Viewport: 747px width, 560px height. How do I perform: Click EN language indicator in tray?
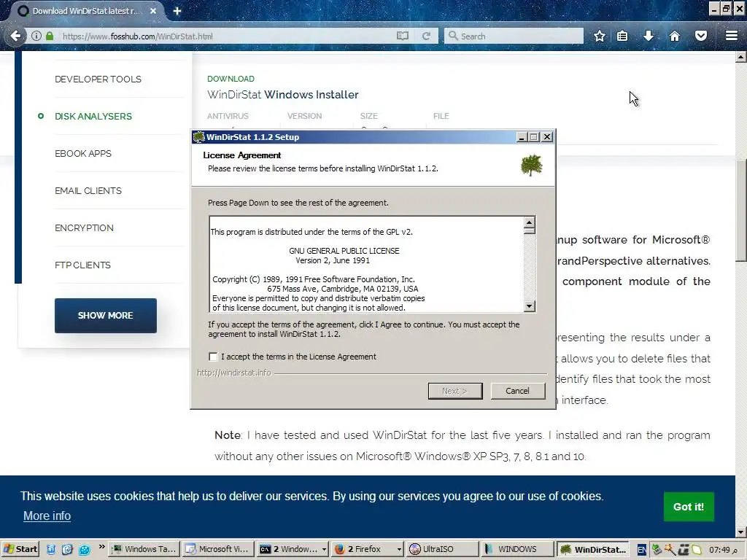pos(641,550)
